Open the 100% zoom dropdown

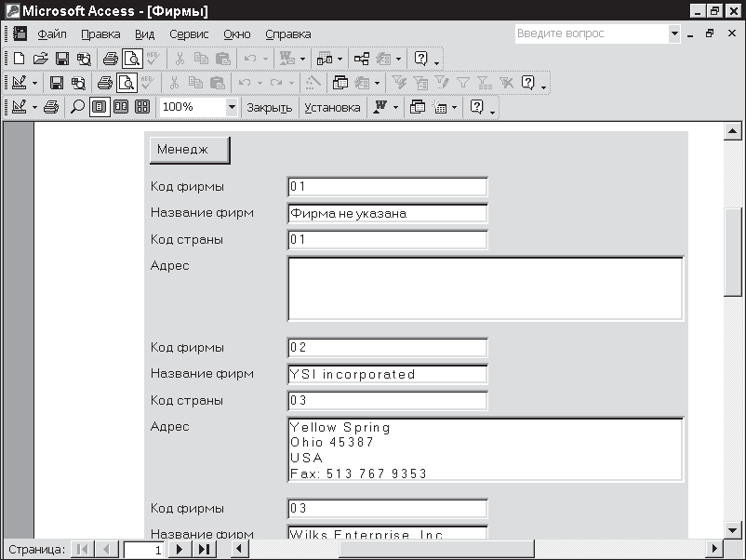(232, 107)
